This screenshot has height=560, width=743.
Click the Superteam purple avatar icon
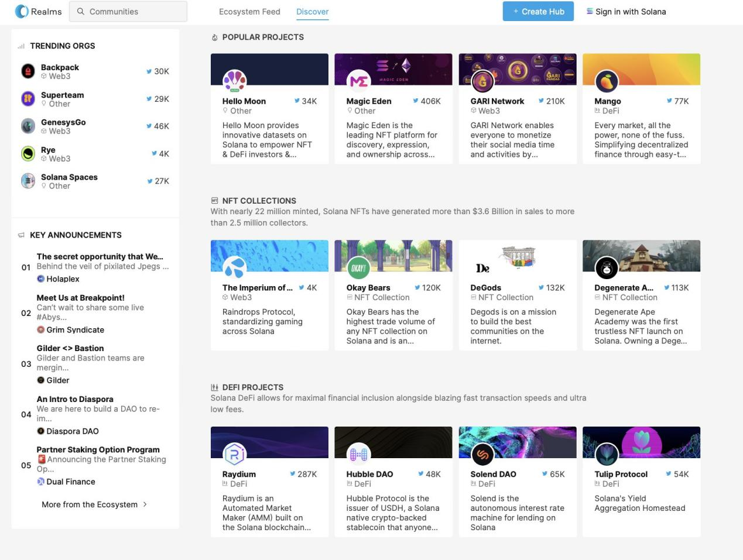(x=28, y=99)
